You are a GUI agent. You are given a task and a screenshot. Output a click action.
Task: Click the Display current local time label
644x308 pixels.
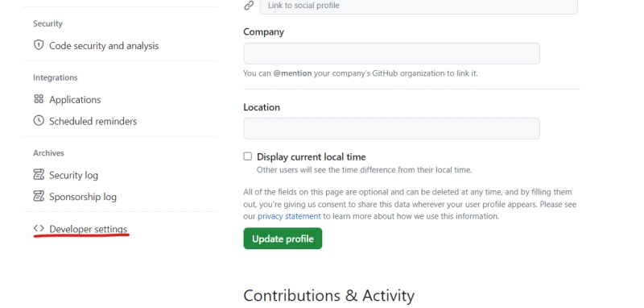pos(312,156)
